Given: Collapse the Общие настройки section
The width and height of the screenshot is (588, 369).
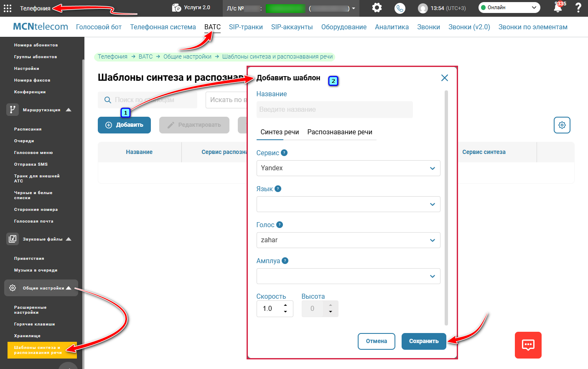Looking at the screenshot, I should [x=69, y=288].
